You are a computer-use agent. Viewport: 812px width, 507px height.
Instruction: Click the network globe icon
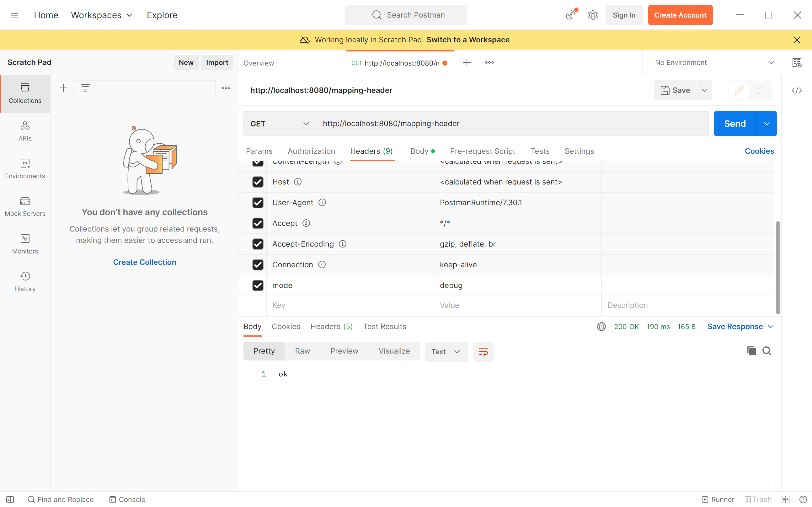pos(601,327)
